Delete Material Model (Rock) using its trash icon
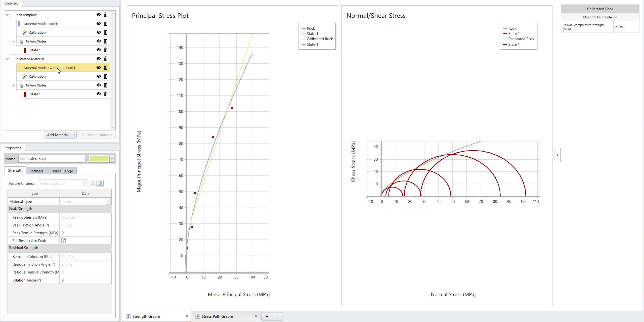This screenshot has width=644, height=322. point(106,23)
